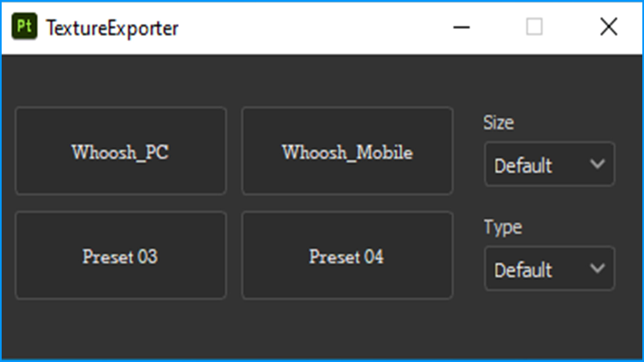Click the Substance Painter Pt app icon
The height and width of the screenshot is (362, 644).
coord(24,26)
